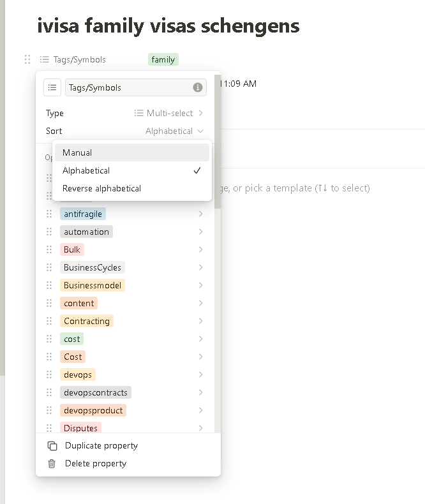
Task: Expand the Contracting option chevron
Action: [x=200, y=321]
